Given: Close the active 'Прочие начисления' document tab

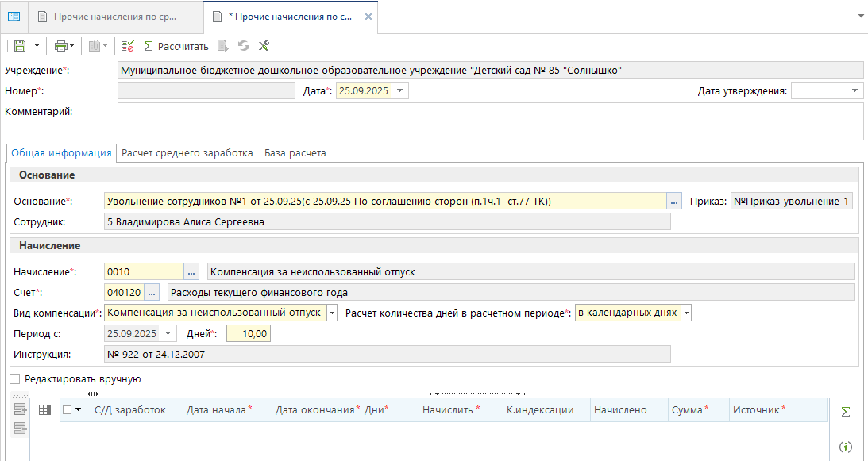Looking at the screenshot, I should point(365,16).
